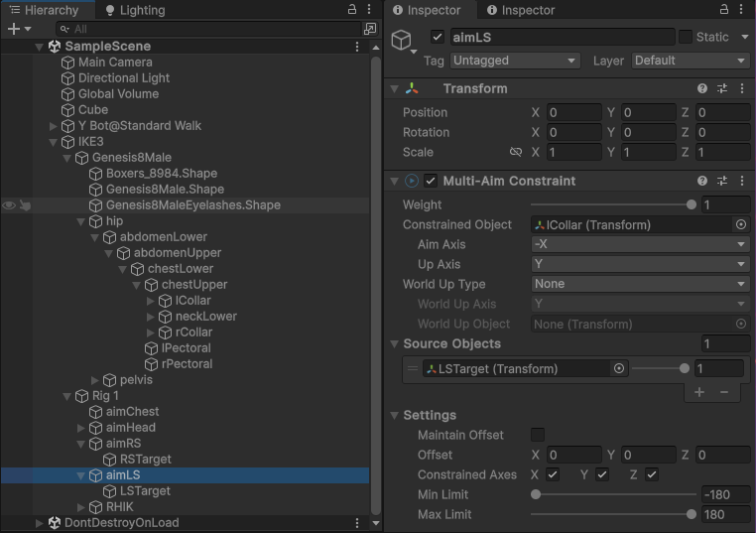Open Transform component preset settings icon
756x533 pixels.
click(x=723, y=88)
